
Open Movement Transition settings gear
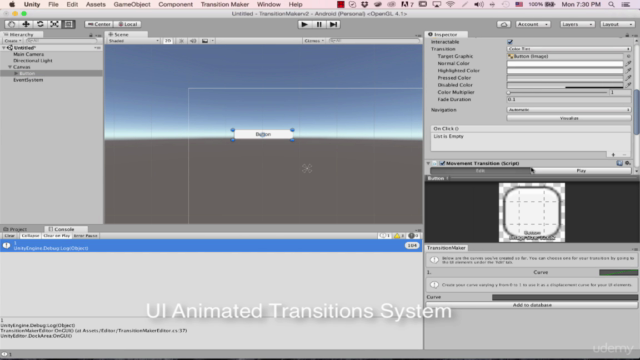628,163
